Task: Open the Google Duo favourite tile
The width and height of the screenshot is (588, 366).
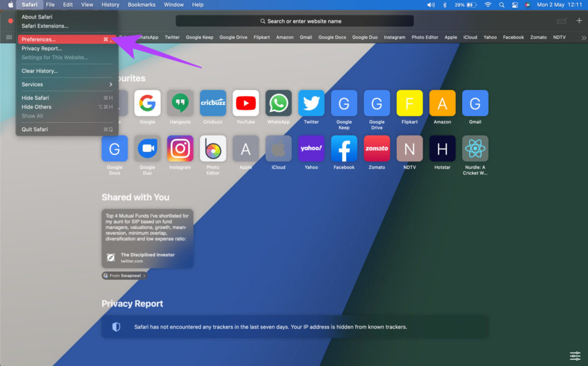Action: coord(148,149)
